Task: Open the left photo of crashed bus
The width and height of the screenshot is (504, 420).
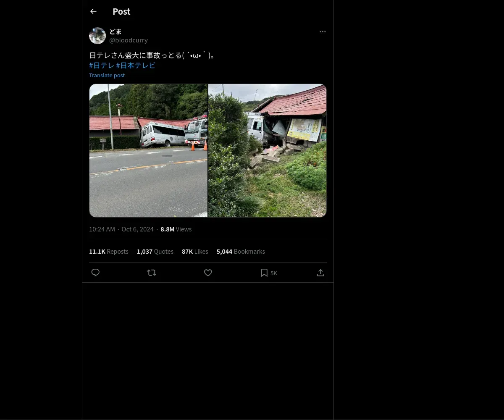Action: tap(148, 150)
